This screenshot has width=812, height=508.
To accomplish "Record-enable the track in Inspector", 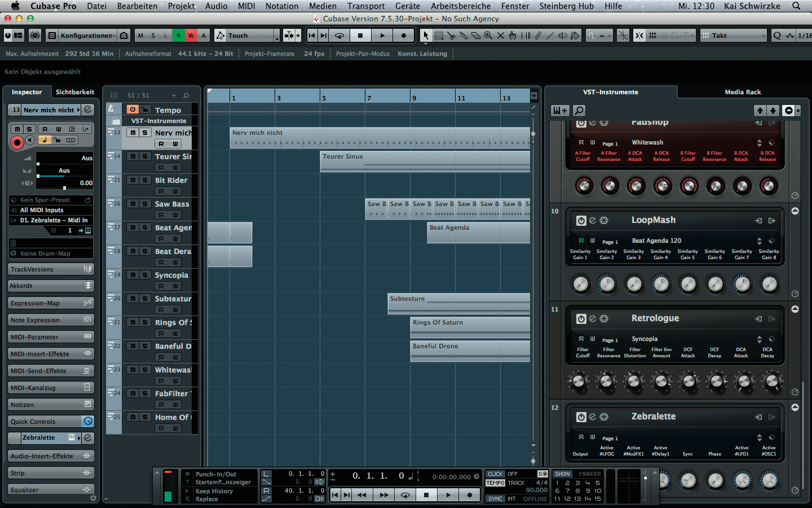I will [17, 142].
